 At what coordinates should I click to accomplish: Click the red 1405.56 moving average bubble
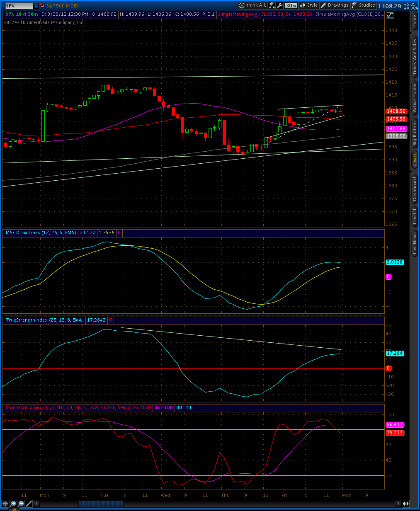(396, 119)
